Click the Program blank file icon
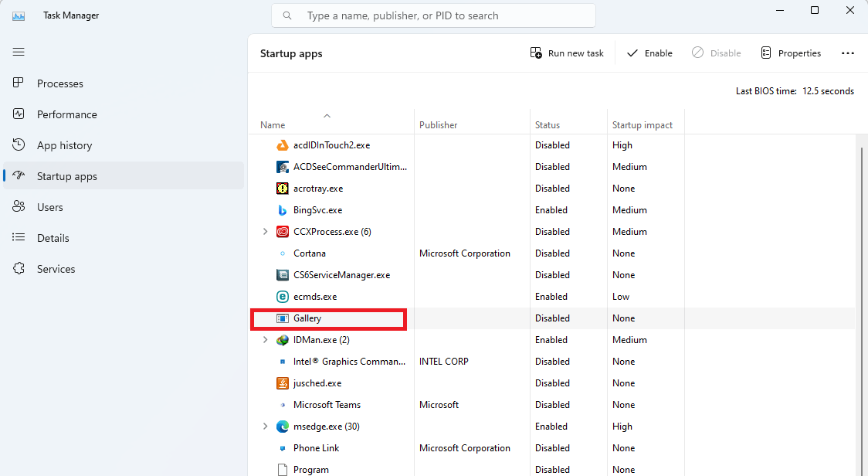Image resolution: width=868 pixels, height=476 pixels. click(283, 469)
